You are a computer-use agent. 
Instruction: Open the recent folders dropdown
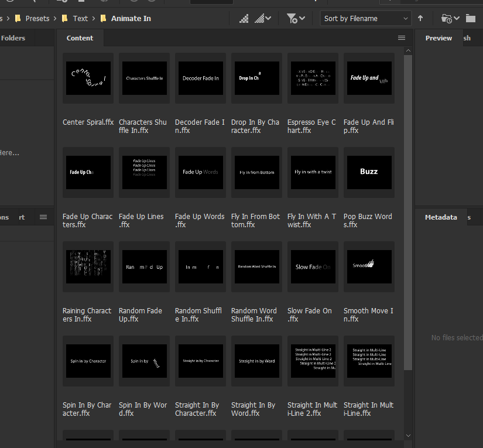[x=450, y=19]
